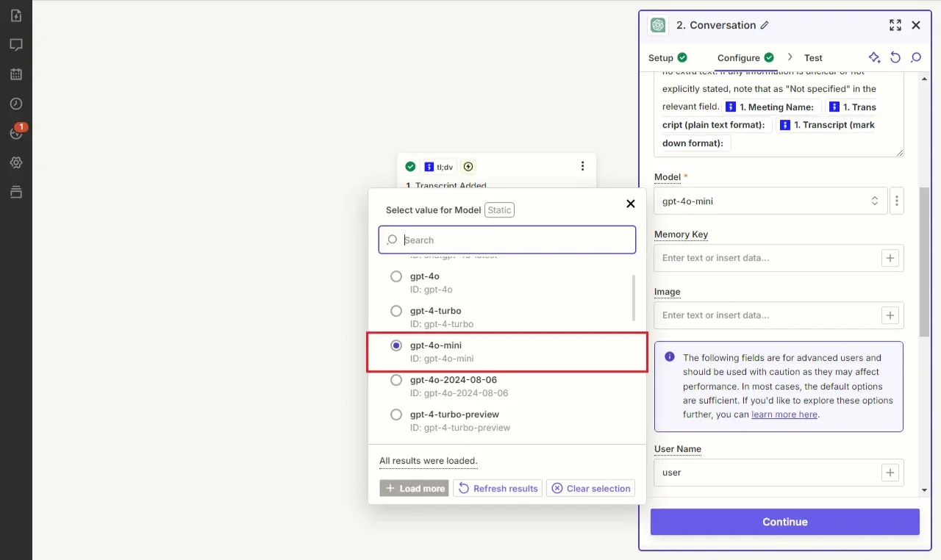Viewport: 941px width, 560px height.
Task: Select the gpt-4-turbo-preview radio option
Action: click(x=396, y=414)
